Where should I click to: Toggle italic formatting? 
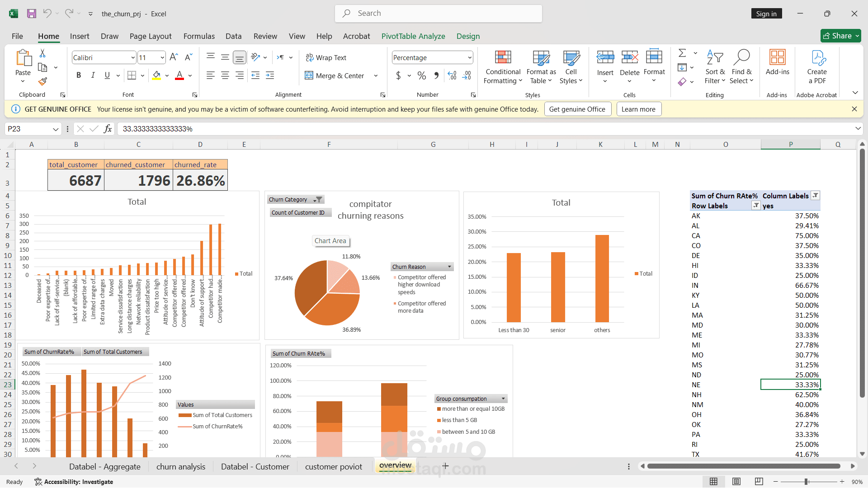coord(93,75)
